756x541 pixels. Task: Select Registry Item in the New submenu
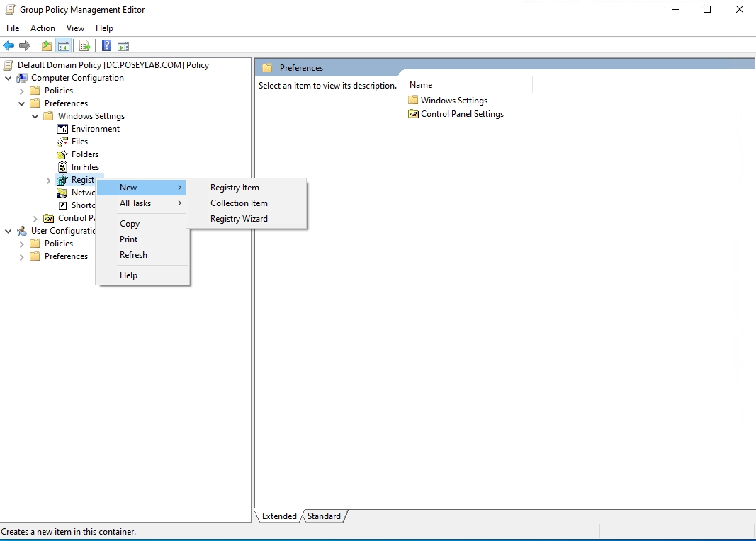coord(235,188)
